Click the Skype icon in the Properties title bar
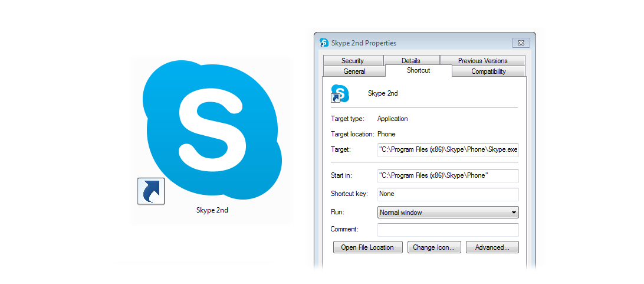 click(x=324, y=43)
